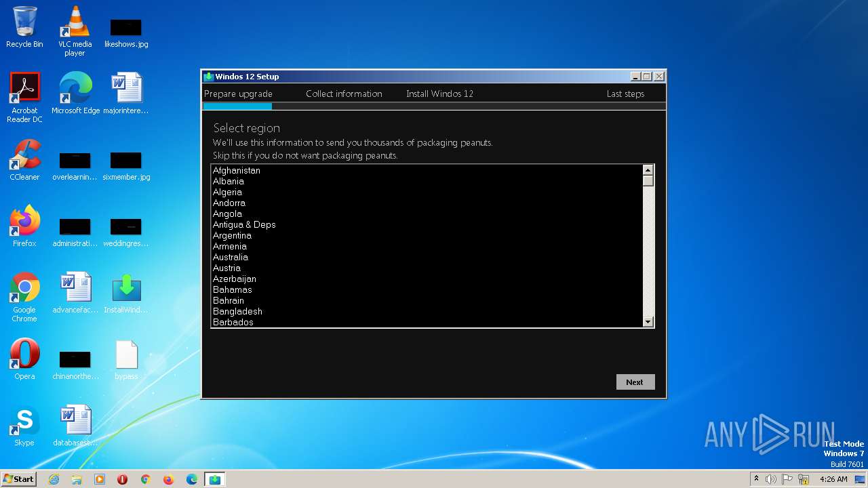Click the Last steps step label
This screenshot has height=488, width=868.
[x=625, y=94]
